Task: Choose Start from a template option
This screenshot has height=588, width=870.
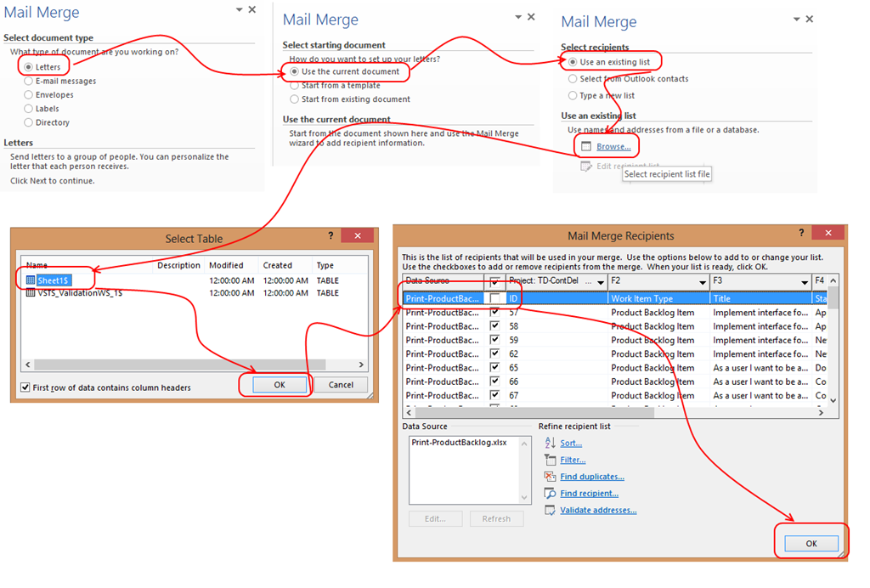Action: (295, 86)
